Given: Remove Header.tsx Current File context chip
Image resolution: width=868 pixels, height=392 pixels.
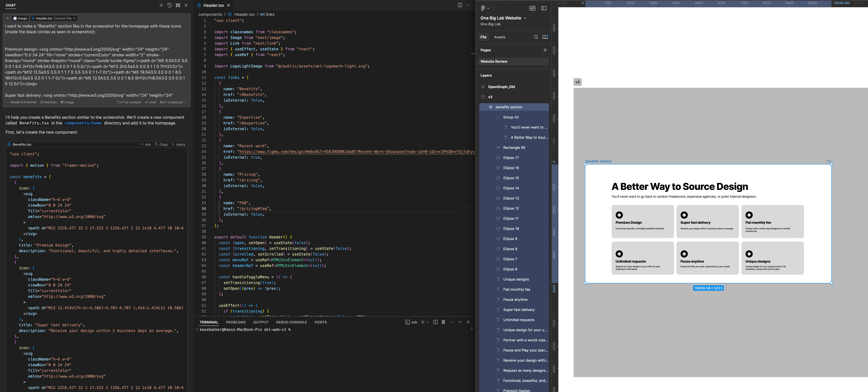Looking at the screenshot, I should [x=74, y=18].
